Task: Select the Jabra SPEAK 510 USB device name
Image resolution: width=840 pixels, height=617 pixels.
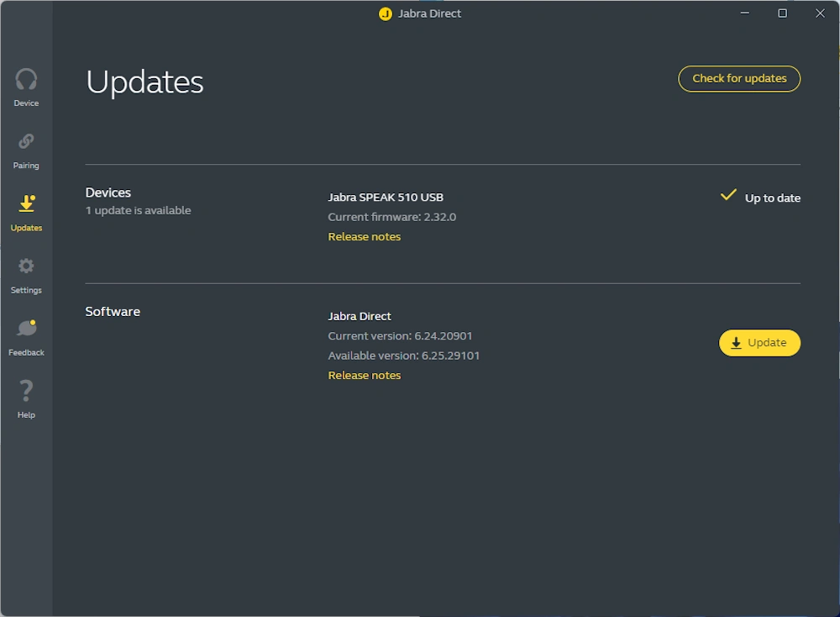Action: click(386, 198)
